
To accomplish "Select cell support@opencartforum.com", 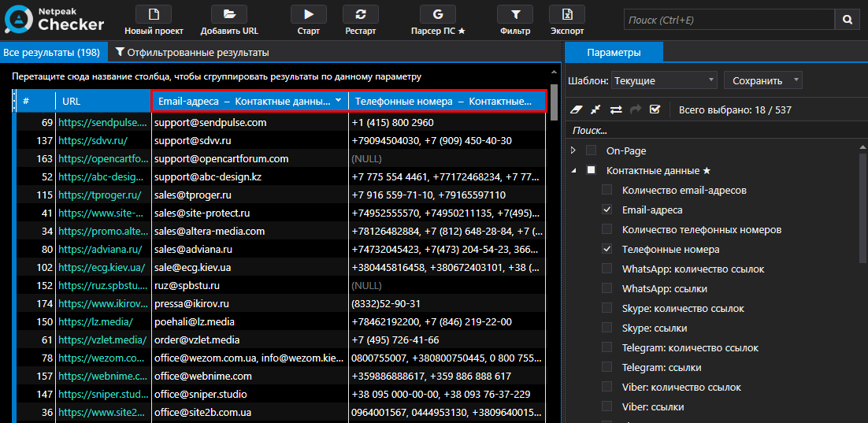I will tap(250, 159).
